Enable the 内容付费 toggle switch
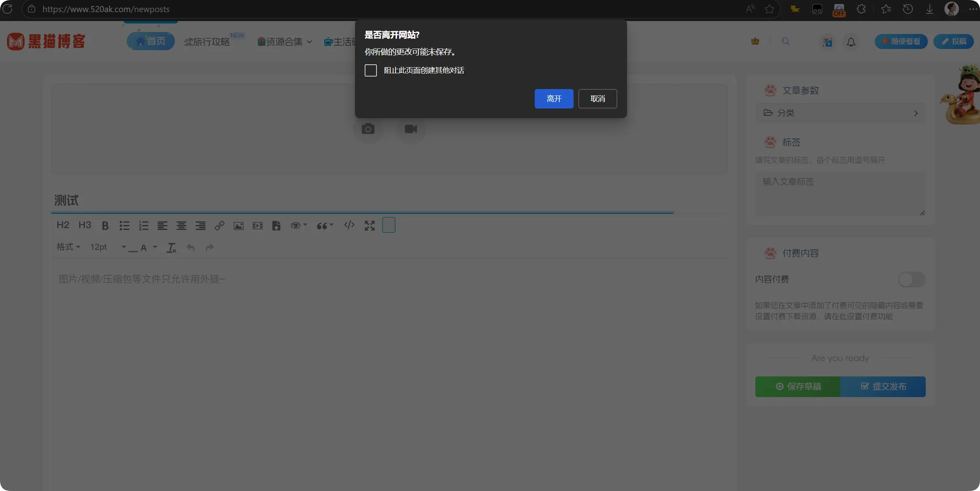 911,279
